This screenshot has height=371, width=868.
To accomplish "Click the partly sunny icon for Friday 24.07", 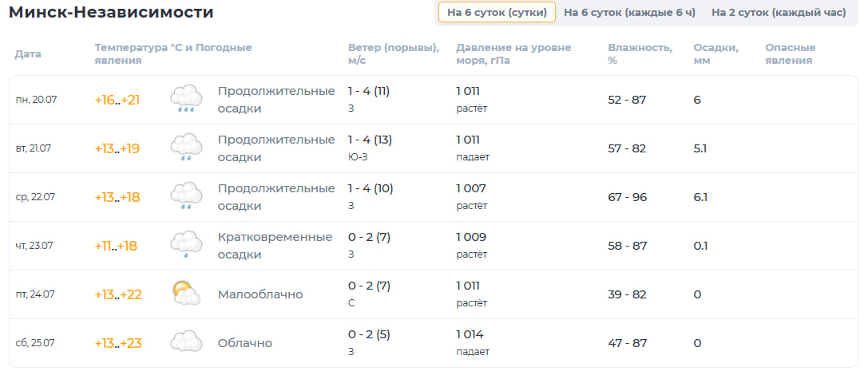I will [186, 294].
